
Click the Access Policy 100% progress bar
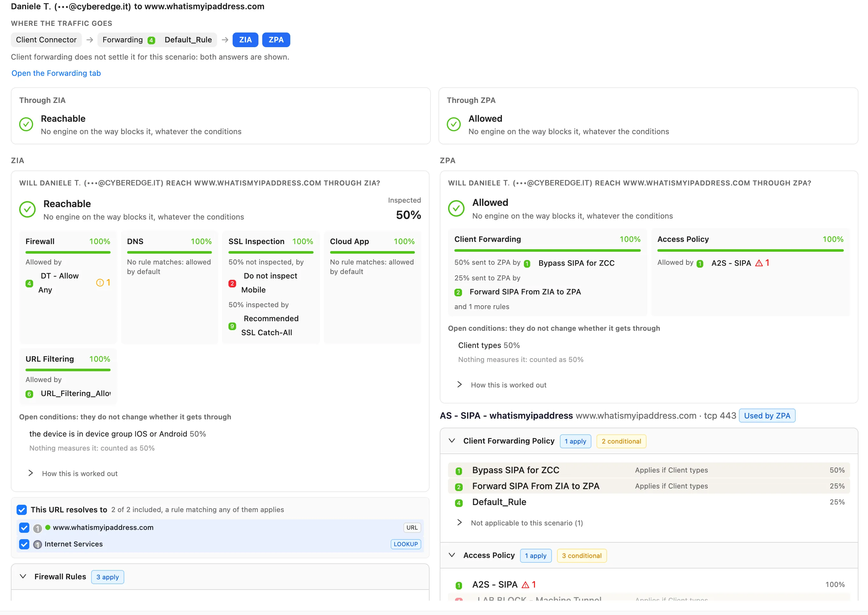click(x=750, y=250)
